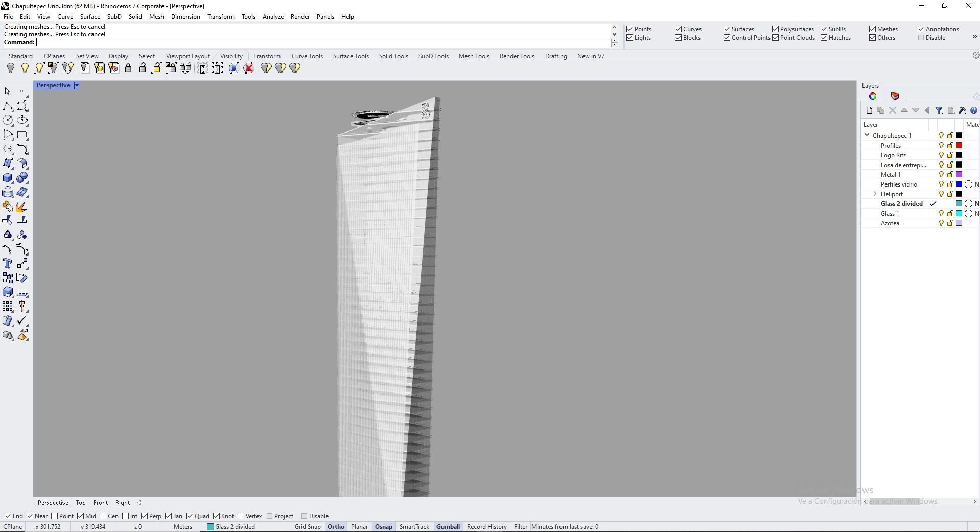Image resolution: width=980 pixels, height=532 pixels.
Task: Change the Perfiles vidrio blue color swatch
Action: 959,184
